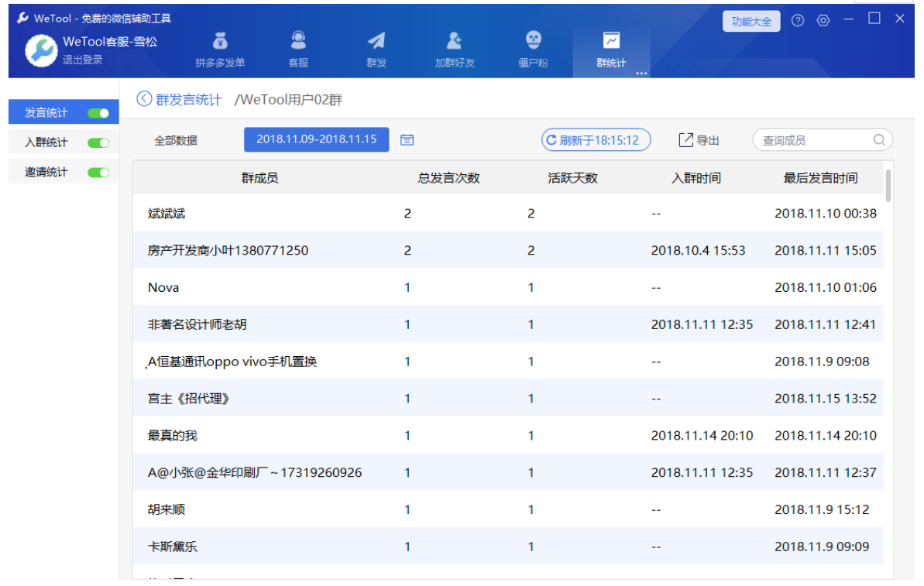This screenshot has height=586, width=924.
Task: Select member 卡斯黛乐
Action: 508,547
